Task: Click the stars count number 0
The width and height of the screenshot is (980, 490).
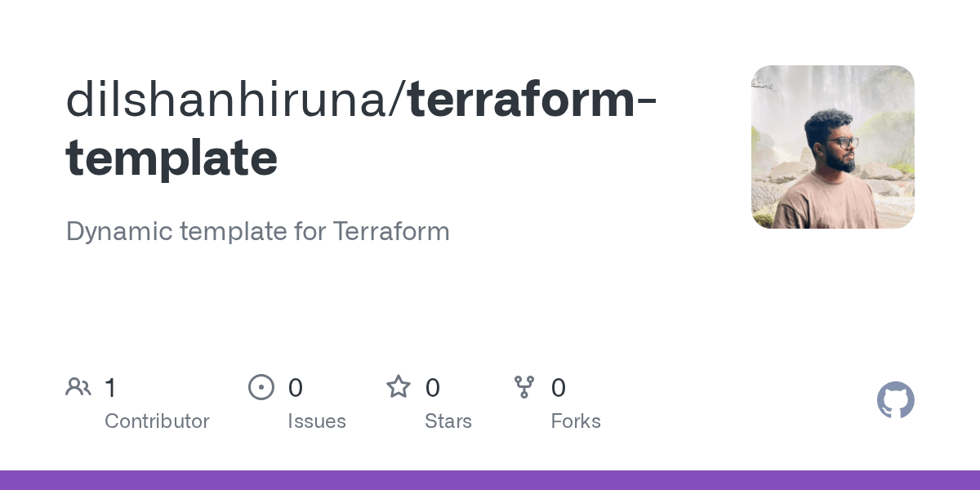Action: 433,388
